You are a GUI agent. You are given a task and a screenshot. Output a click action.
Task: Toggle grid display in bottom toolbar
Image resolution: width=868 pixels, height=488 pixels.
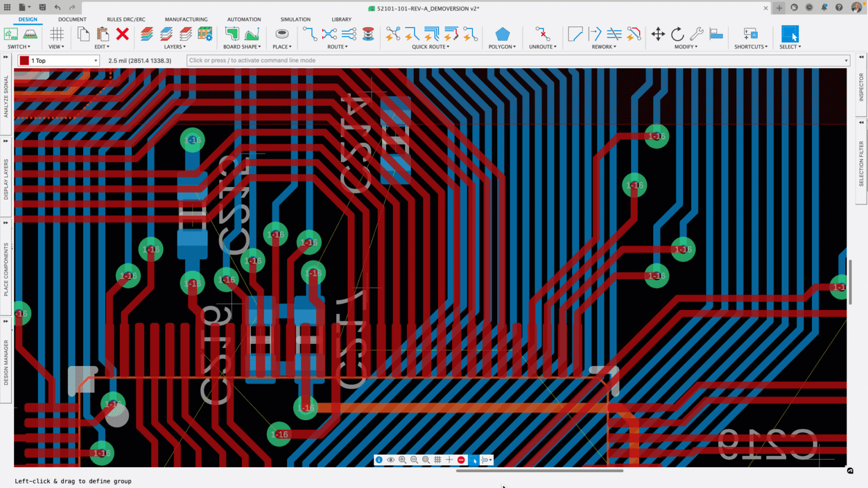pyautogui.click(x=437, y=460)
